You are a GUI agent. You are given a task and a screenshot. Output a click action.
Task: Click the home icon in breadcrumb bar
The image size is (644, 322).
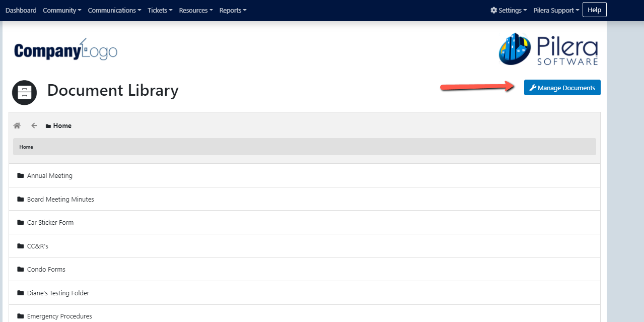click(17, 125)
